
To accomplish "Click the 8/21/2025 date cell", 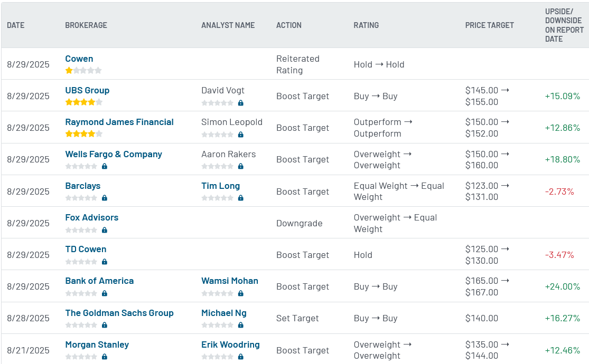I will (28, 350).
